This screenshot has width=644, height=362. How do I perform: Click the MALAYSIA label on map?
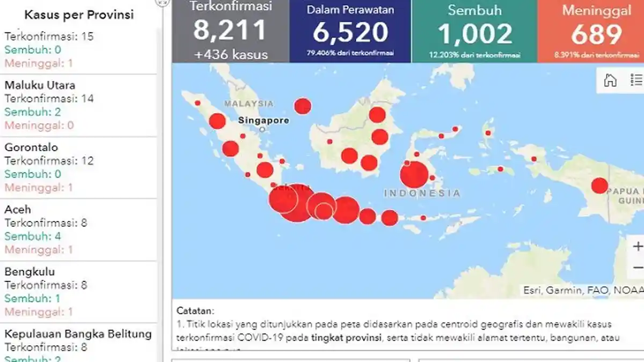[x=249, y=104]
